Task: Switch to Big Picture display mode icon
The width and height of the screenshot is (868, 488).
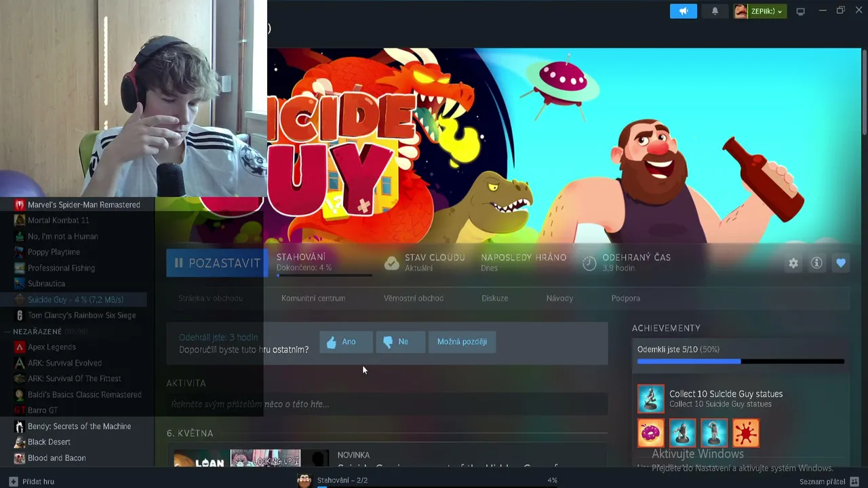Action: (x=800, y=11)
